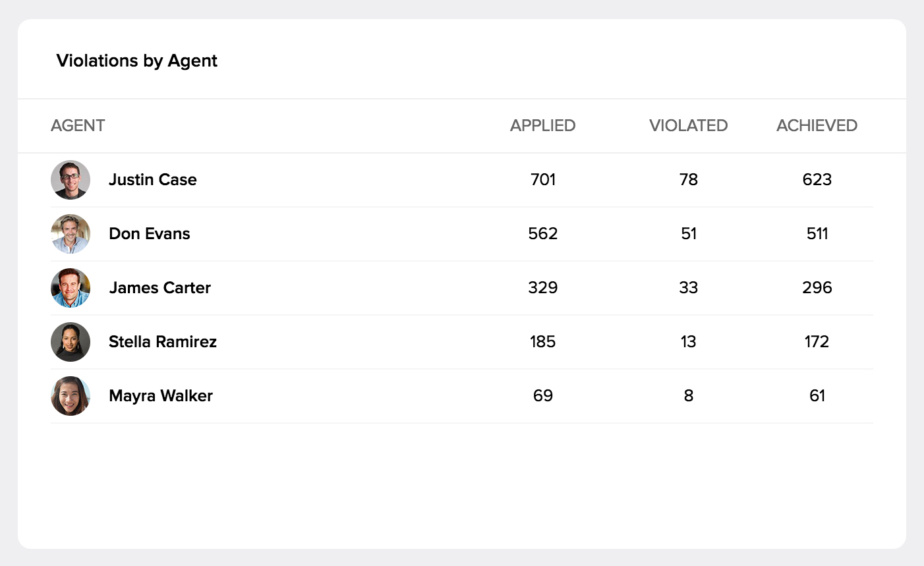Select Don Evans' applied value 562
Screen dimensions: 924x566
[542, 234]
